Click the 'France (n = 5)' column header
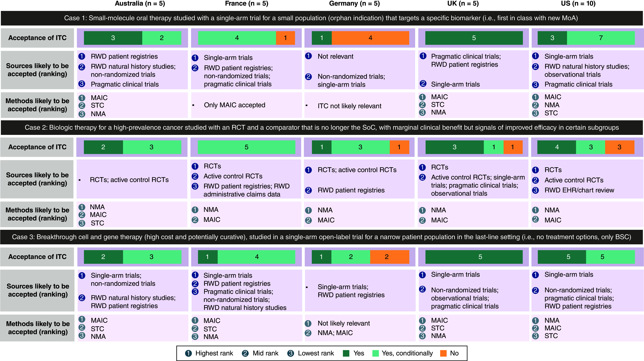Viewport: 644px width, 361px height. click(246, 3)
